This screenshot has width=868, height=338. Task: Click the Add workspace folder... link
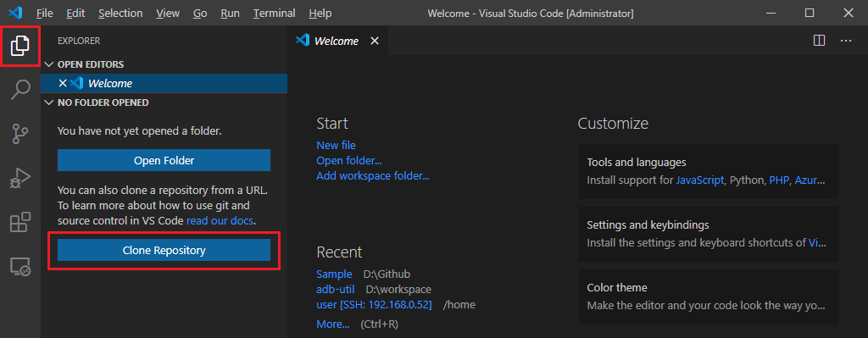pos(373,176)
